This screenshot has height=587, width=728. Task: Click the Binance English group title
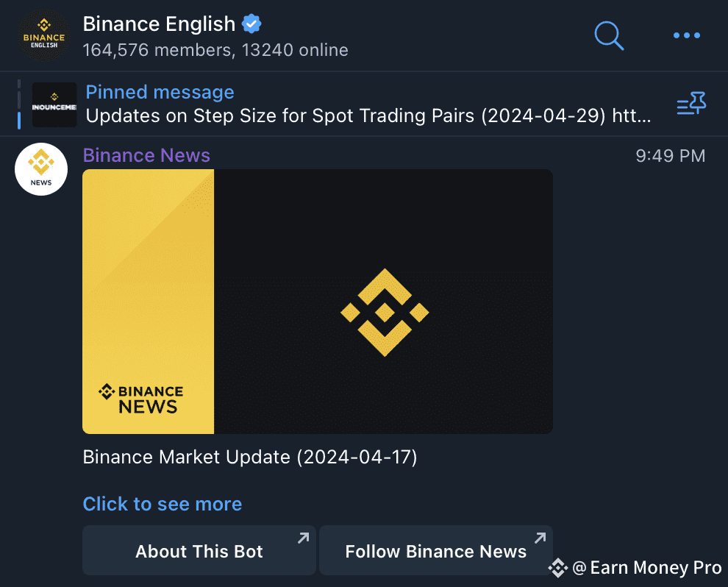coord(160,24)
